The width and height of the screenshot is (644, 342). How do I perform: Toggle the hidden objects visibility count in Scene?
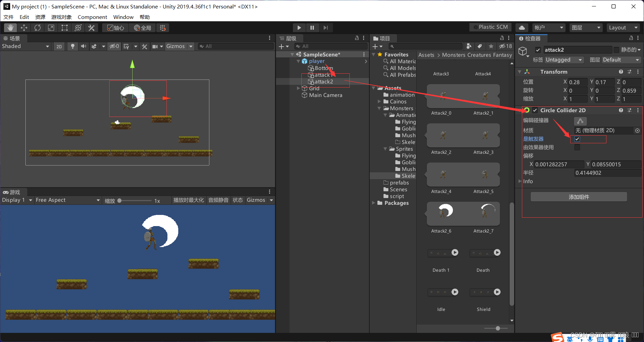(114, 46)
